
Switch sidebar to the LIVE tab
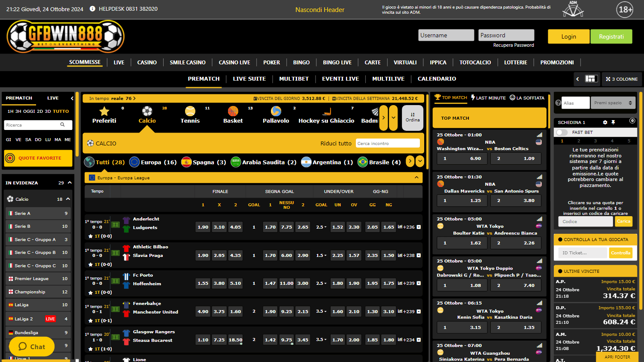point(53,98)
